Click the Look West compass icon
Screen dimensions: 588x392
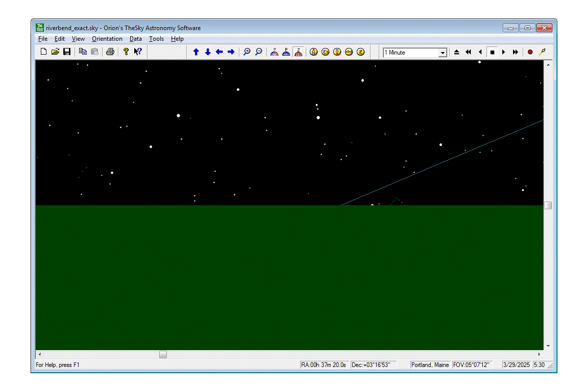(349, 52)
